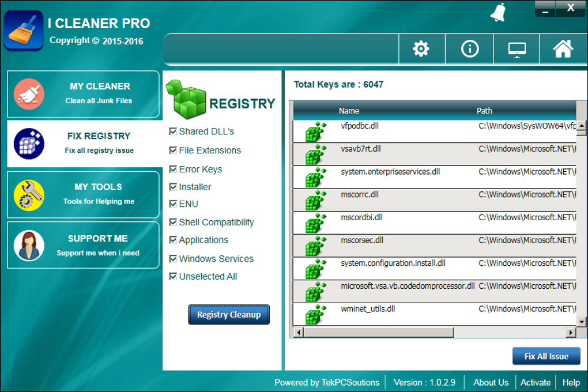The width and height of the screenshot is (588, 392).
Task: Uncheck the Shared DLL's checkbox
Action: (173, 131)
